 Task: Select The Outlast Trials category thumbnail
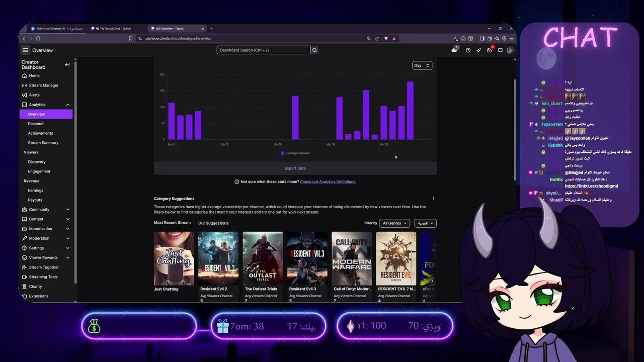point(263,258)
